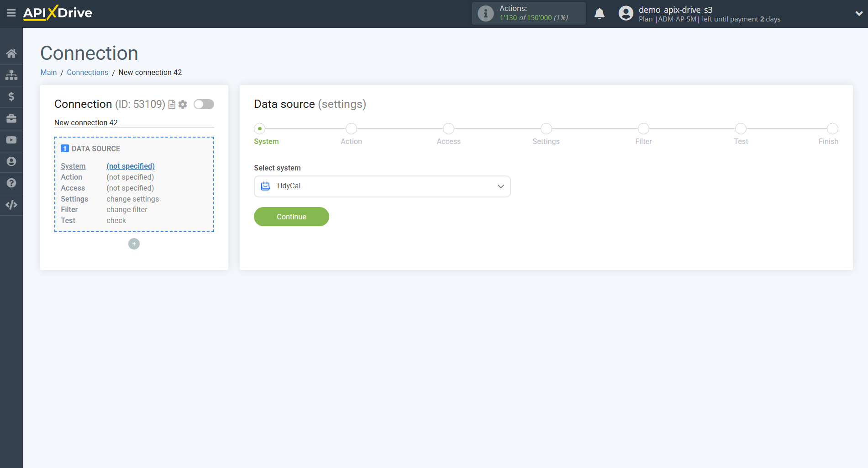Click the Continue button
Screen dimensions: 868x468
(x=291, y=217)
